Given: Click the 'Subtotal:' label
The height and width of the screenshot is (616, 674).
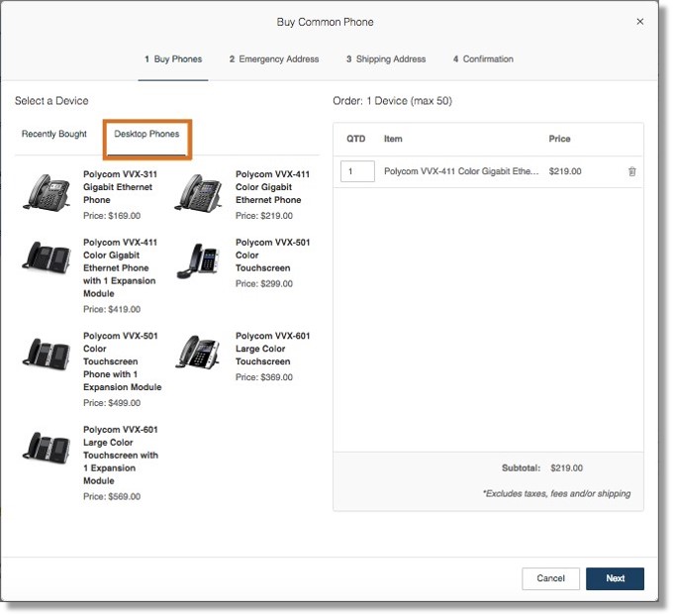Looking at the screenshot, I should pyautogui.click(x=521, y=468).
